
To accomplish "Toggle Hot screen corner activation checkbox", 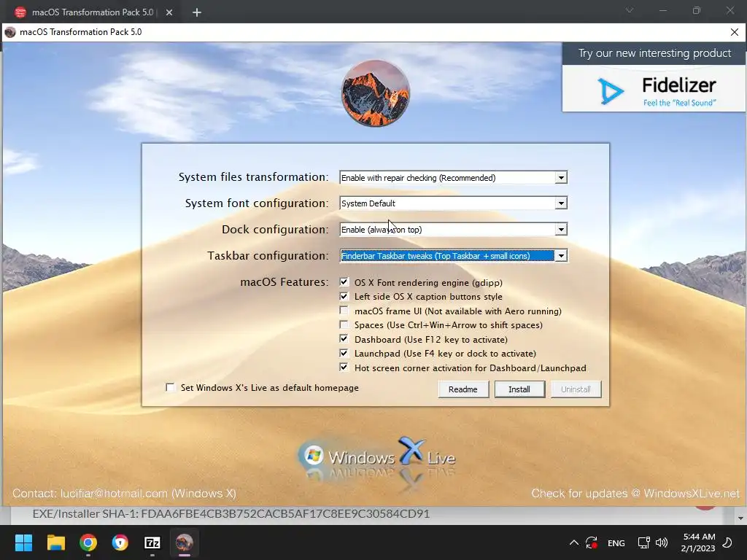I will tap(344, 367).
